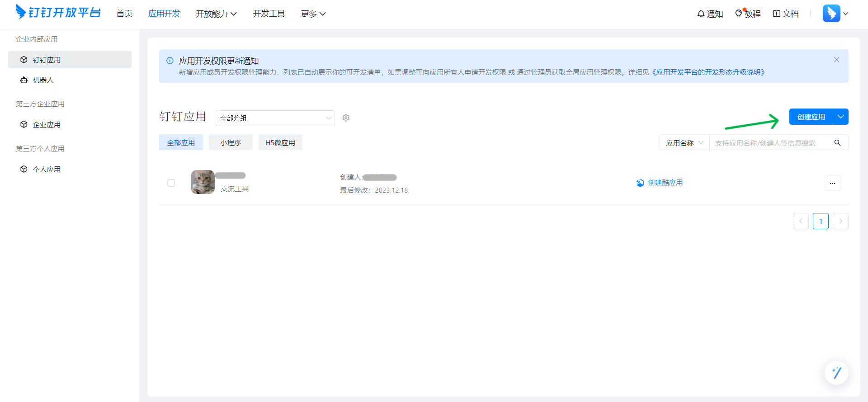This screenshot has height=402, width=868.
Task: Select 机器人 in the sidebar
Action: [x=43, y=80]
